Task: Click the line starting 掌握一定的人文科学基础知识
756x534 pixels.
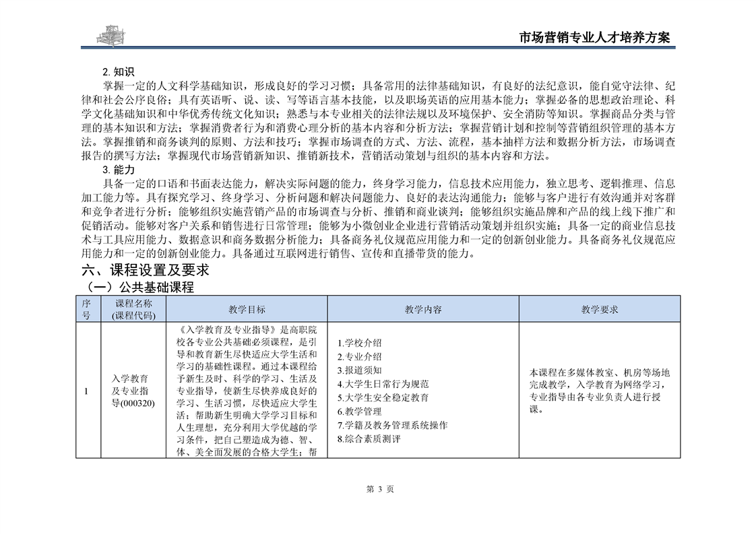Action: [389, 86]
